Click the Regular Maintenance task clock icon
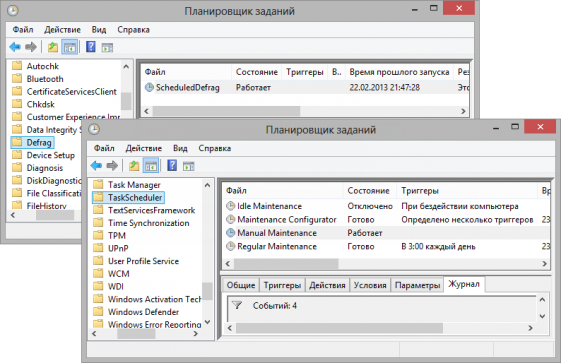 click(x=230, y=246)
